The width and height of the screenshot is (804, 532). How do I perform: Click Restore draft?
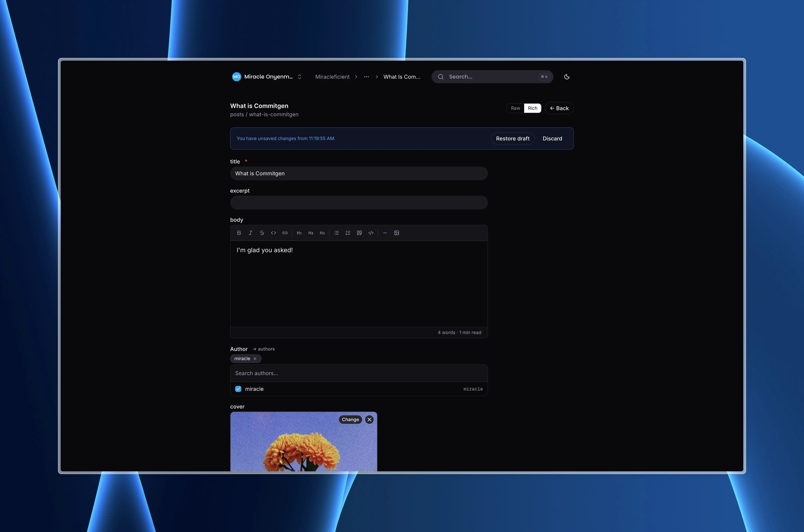coord(512,138)
